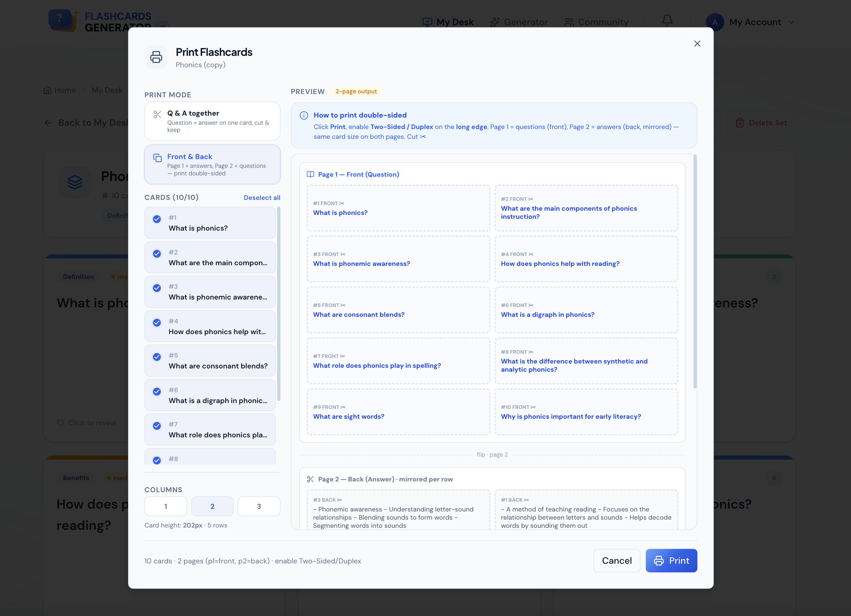Open the My Account dropdown chevron
The image size is (851, 616).
[791, 22]
